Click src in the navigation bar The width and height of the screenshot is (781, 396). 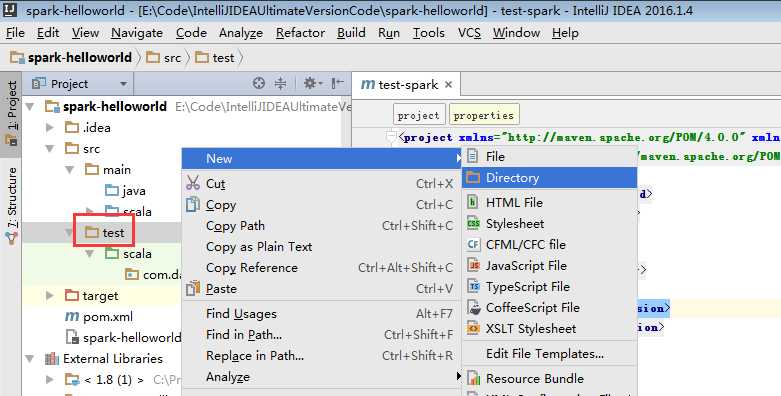(164, 58)
